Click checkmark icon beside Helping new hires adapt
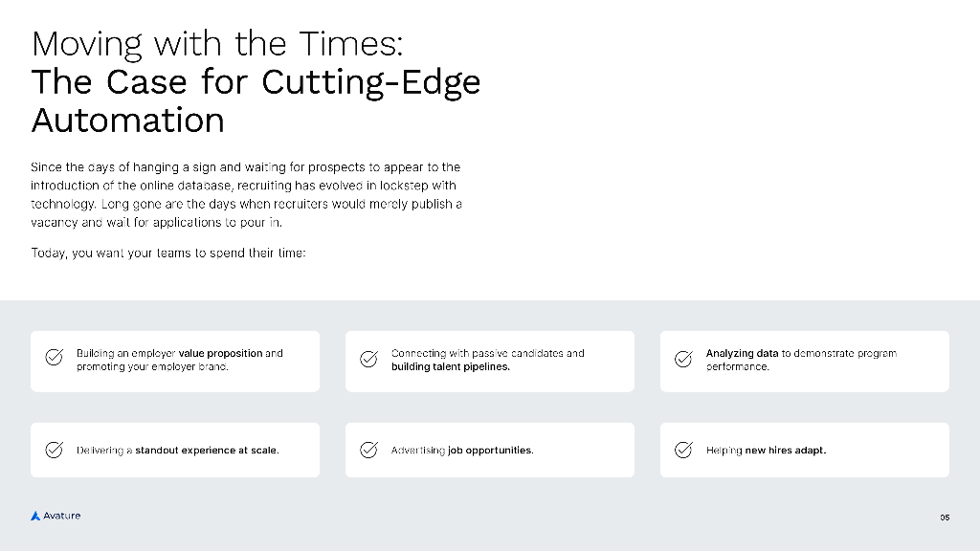Screen dimensions: 980x551 click(683, 450)
